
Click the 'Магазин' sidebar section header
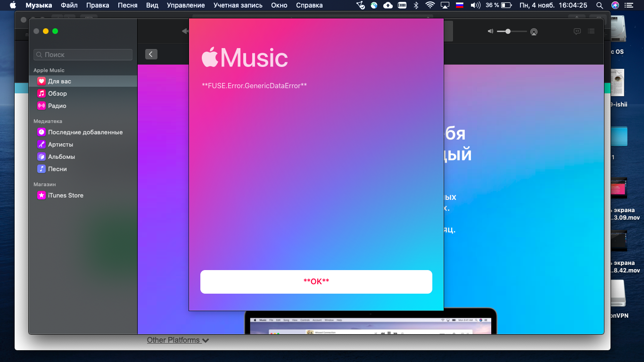pos(44,184)
